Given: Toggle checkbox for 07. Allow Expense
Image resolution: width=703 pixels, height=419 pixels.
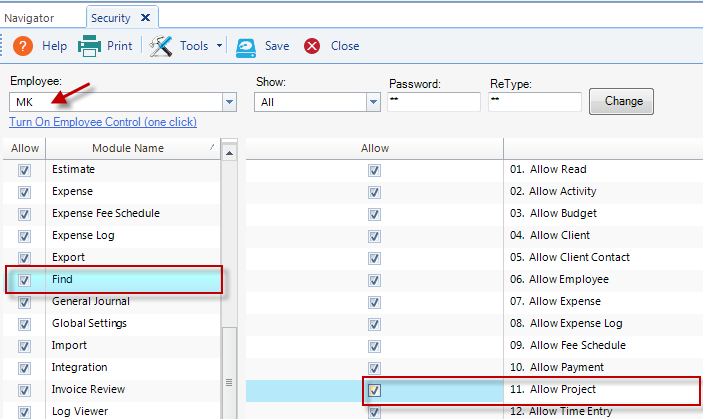Looking at the screenshot, I should pyautogui.click(x=374, y=302).
